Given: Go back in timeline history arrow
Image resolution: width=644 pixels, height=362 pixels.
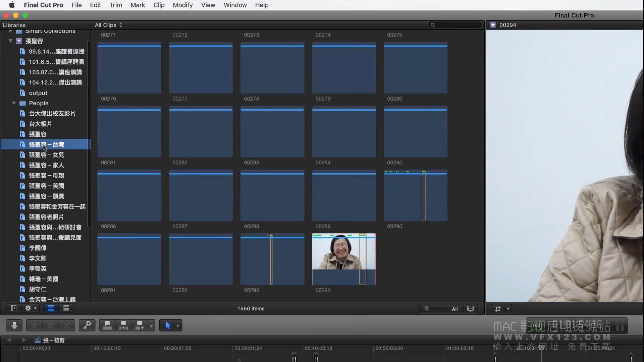Looking at the screenshot, I should coord(9,340).
